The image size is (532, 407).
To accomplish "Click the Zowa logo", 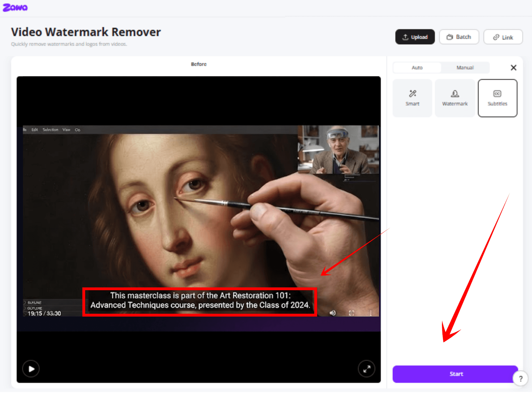I will 15,7.
